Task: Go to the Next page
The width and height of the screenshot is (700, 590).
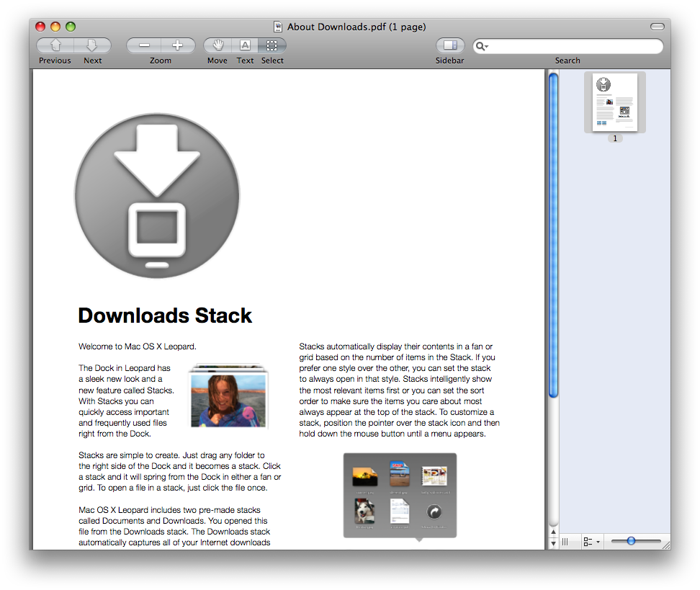Action: (x=92, y=45)
